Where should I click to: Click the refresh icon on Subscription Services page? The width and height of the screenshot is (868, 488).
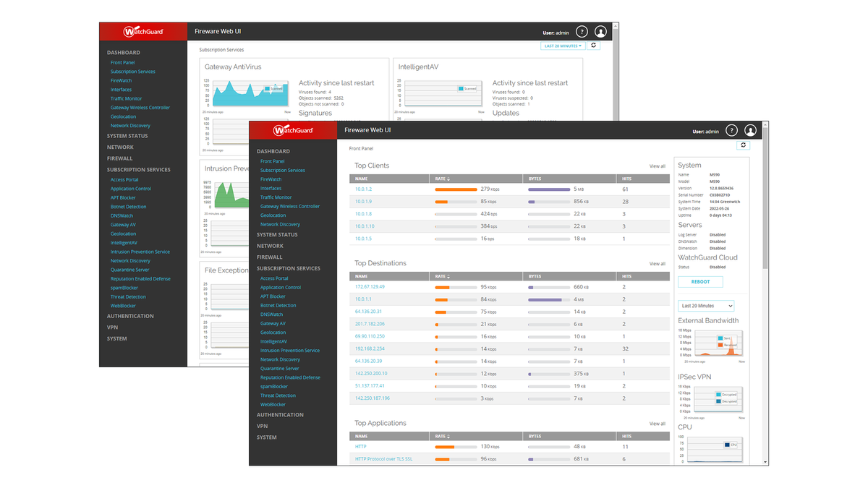coord(593,45)
